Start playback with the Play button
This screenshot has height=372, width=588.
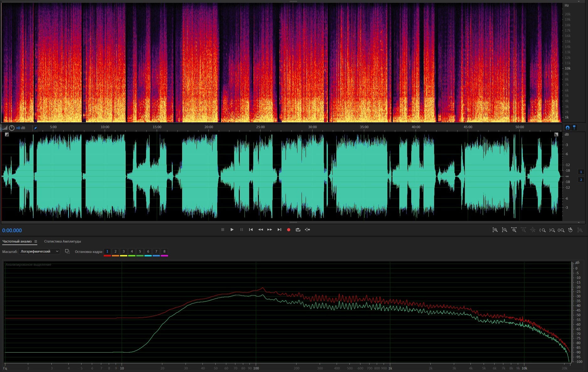(232, 230)
